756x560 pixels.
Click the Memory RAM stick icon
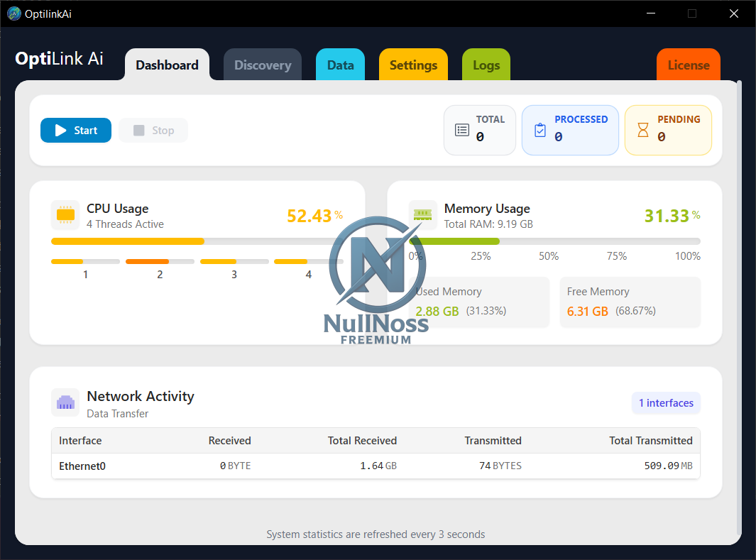pos(423,215)
